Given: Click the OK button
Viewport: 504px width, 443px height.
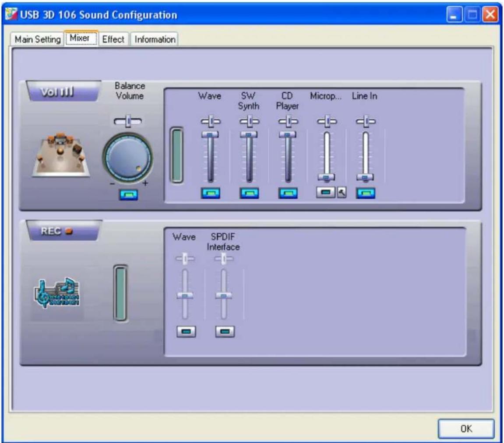Looking at the screenshot, I should tap(466, 429).
